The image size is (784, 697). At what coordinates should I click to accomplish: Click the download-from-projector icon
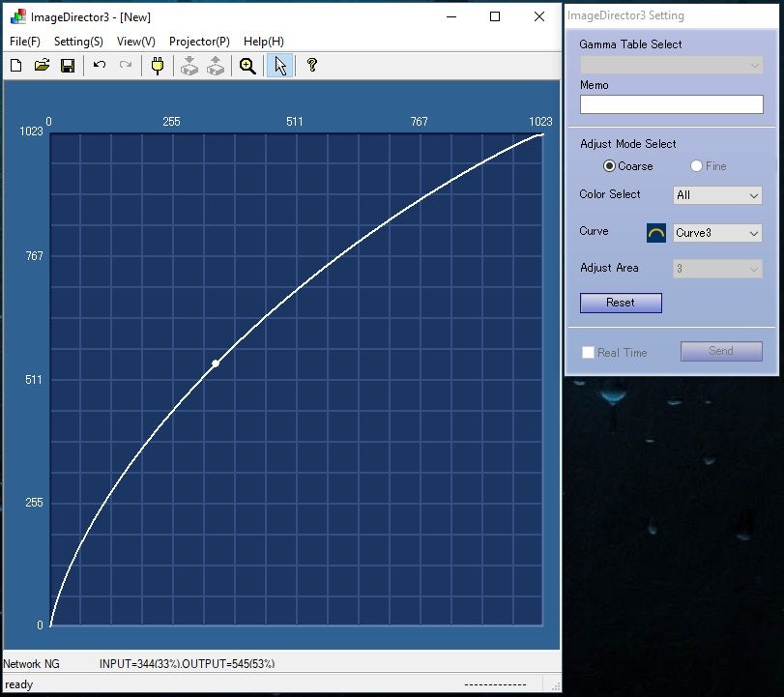coord(189,66)
